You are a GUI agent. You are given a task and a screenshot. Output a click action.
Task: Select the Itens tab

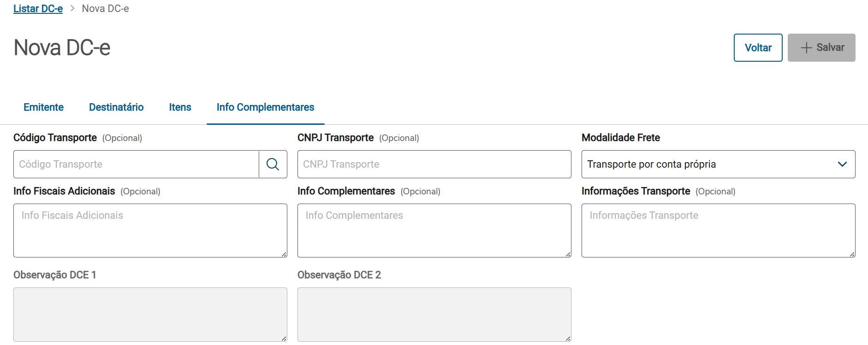[180, 107]
